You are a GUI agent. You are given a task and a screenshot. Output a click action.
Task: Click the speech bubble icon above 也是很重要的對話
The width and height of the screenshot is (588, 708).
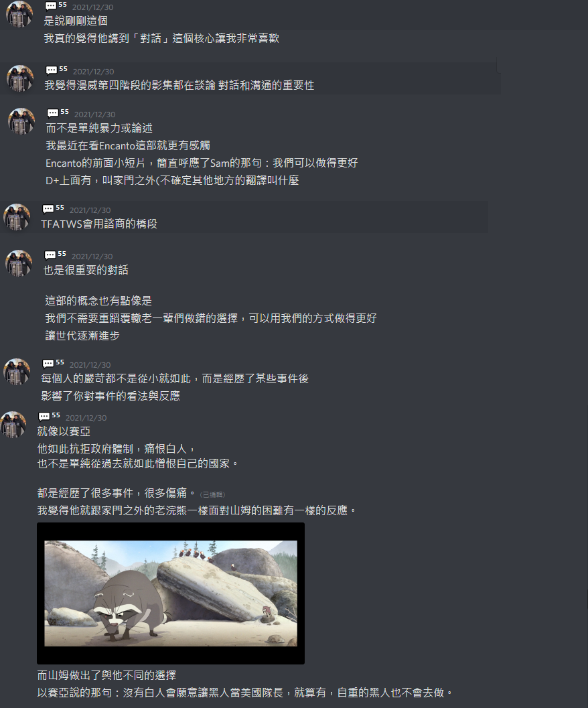point(50,255)
